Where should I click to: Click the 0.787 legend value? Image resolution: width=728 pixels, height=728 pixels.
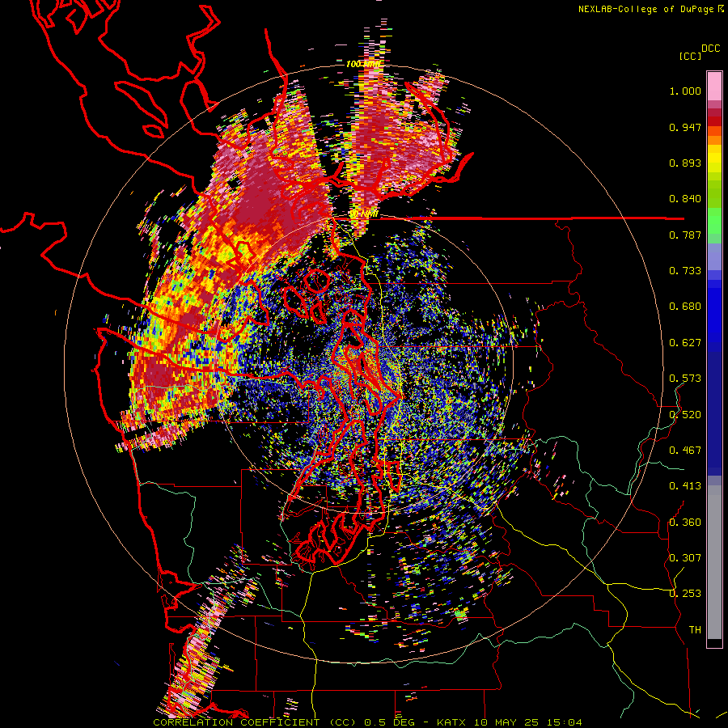(685, 235)
